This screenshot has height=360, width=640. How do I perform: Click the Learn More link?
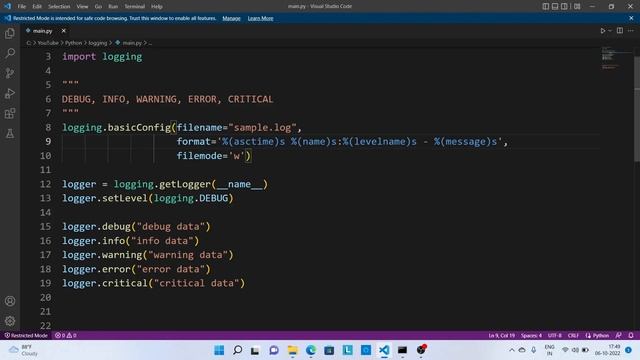coord(260,18)
